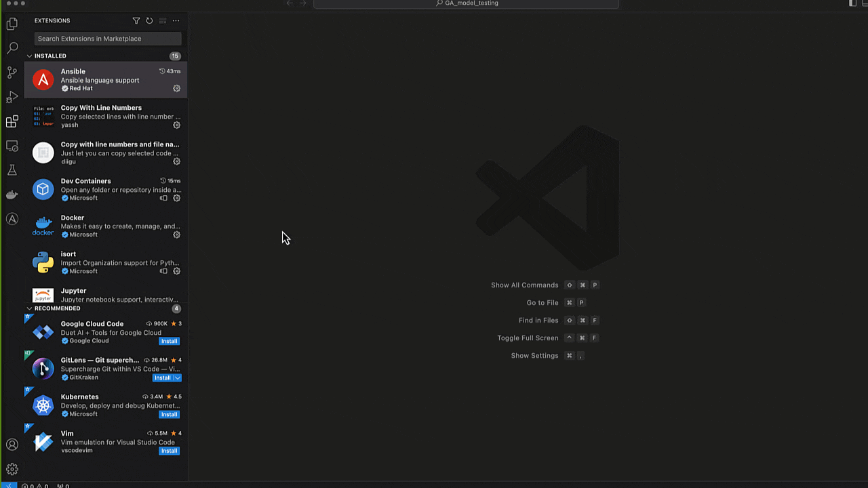Install the Vim extension
This screenshot has width=868, height=488.
pyautogui.click(x=169, y=451)
